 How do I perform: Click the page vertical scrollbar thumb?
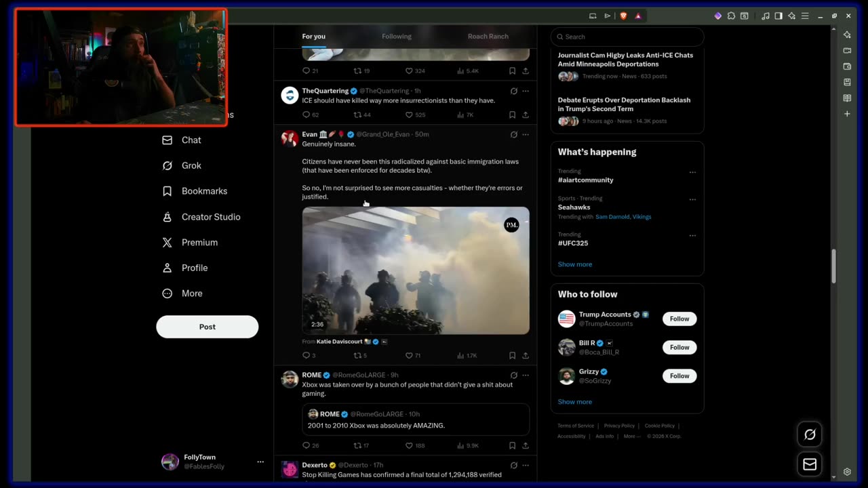(834, 266)
